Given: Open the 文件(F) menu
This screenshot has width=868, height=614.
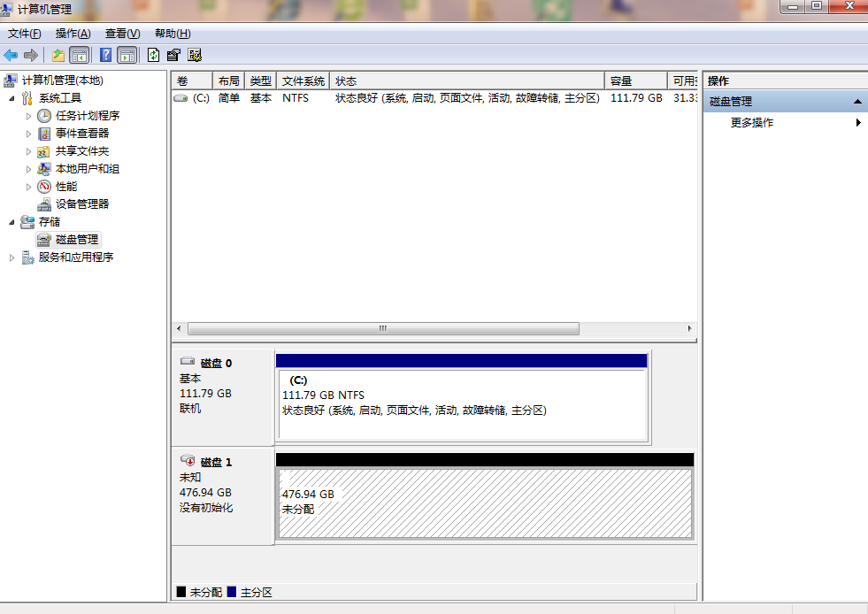Looking at the screenshot, I should click(x=25, y=34).
